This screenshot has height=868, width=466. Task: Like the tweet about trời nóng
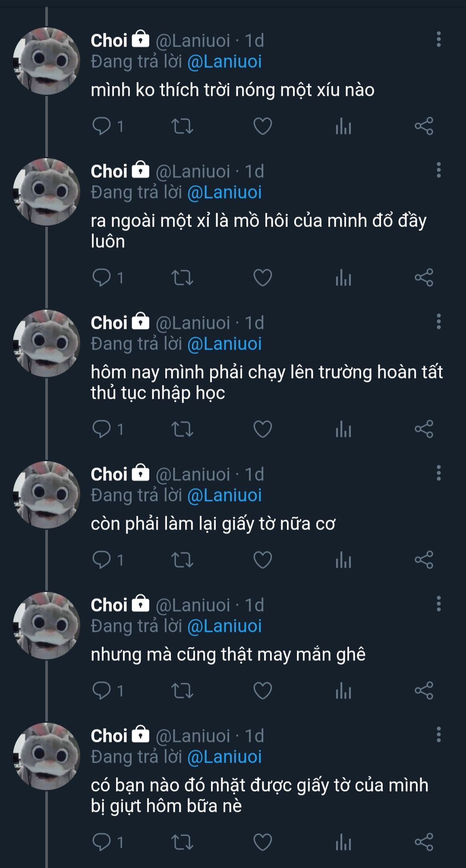262,126
